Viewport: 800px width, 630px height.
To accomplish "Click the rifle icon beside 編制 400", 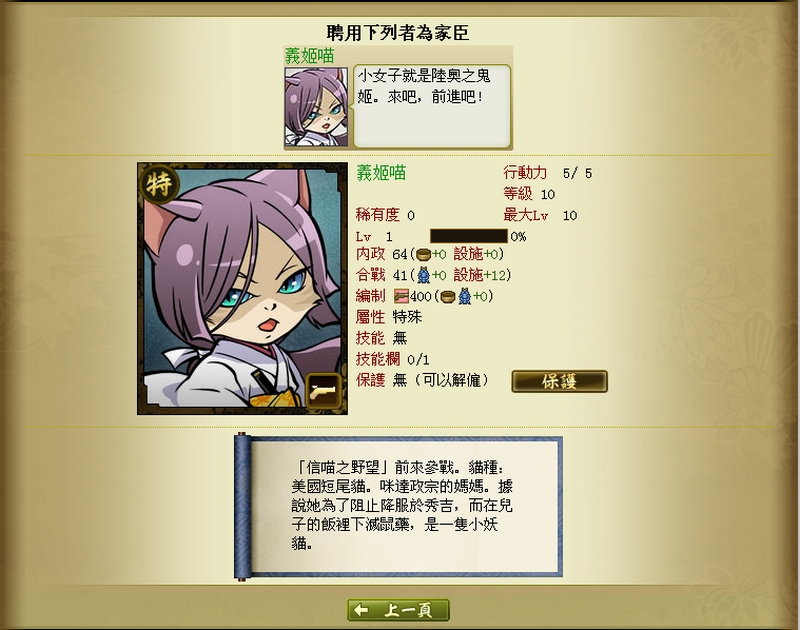I will 401,296.
